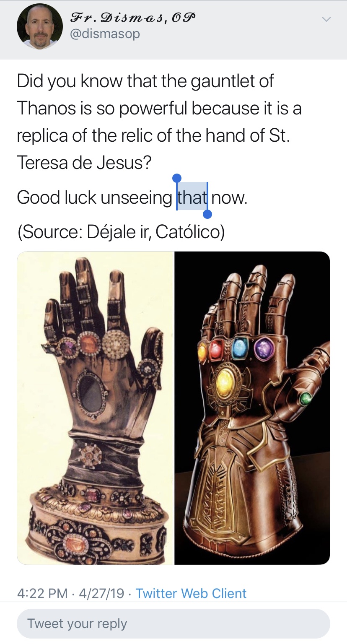Tap the Twitter Web Client link
The image size is (347, 644).
coord(191,593)
